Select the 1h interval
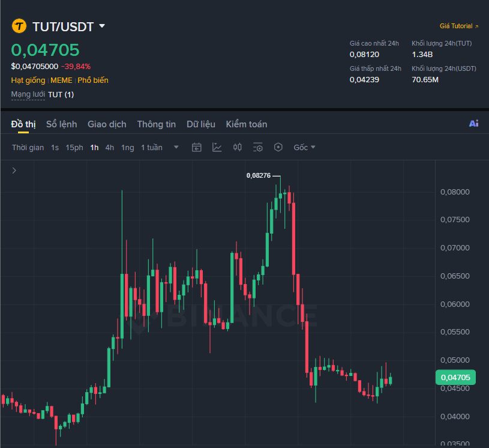This screenshot has width=489, height=448. 94,147
